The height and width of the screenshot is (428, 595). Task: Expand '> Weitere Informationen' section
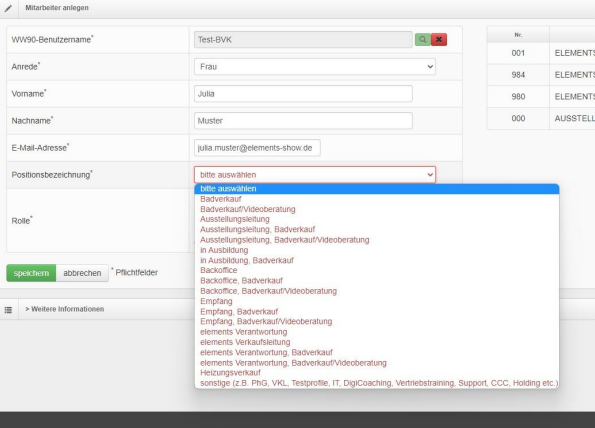(x=65, y=309)
